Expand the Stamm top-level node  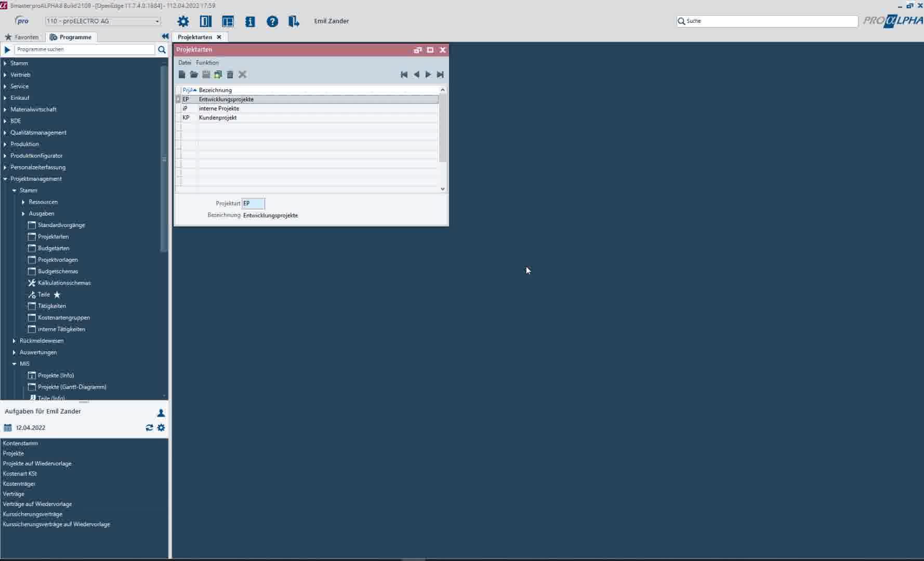[x=5, y=63]
